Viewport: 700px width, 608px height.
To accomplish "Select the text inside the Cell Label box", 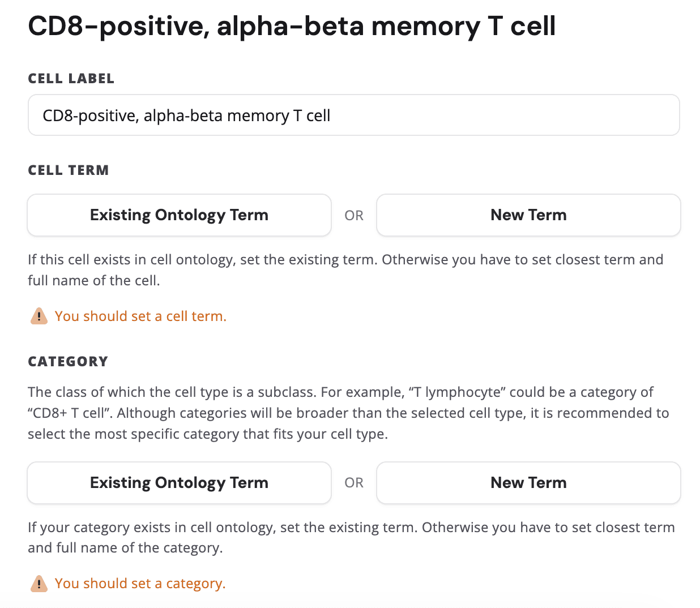I will (186, 115).
